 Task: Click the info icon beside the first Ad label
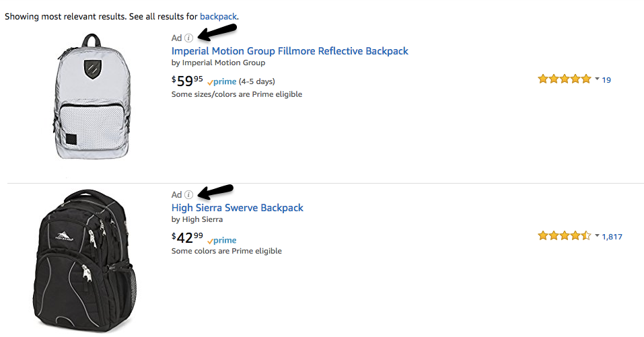(189, 38)
